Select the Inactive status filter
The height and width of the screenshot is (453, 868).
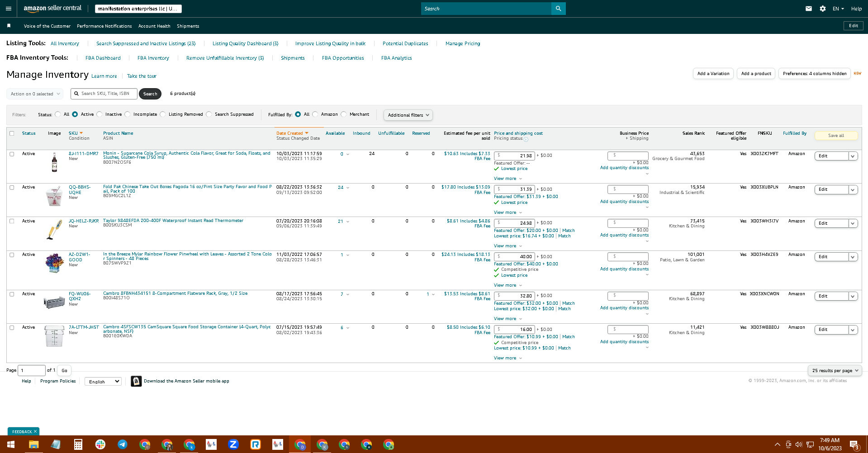pos(100,114)
